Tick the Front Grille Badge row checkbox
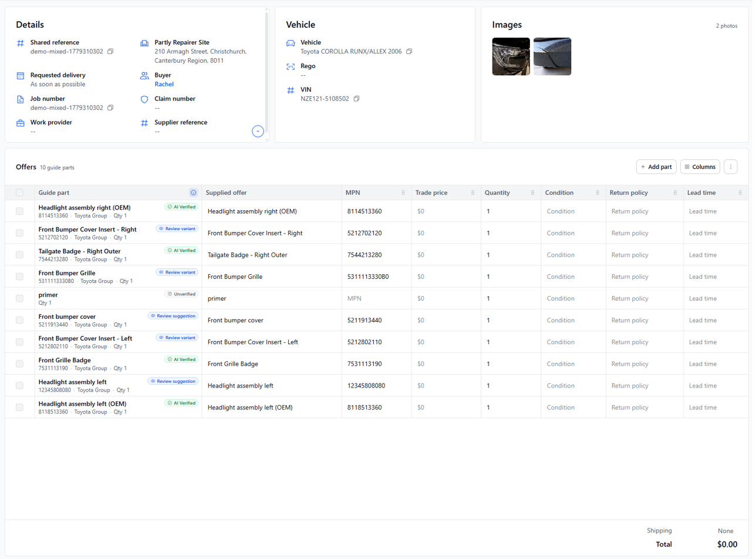The image size is (756, 559). (19, 363)
